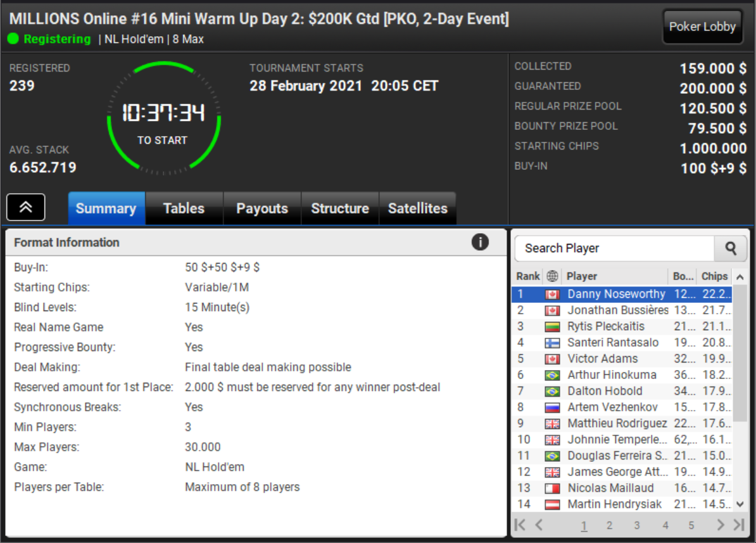Click the search magnifier icon

pyautogui.click(x=731, y=248)
